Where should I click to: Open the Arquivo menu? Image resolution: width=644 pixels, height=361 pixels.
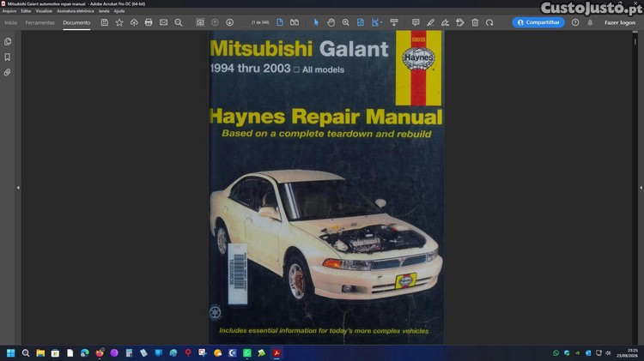[9, 11]
